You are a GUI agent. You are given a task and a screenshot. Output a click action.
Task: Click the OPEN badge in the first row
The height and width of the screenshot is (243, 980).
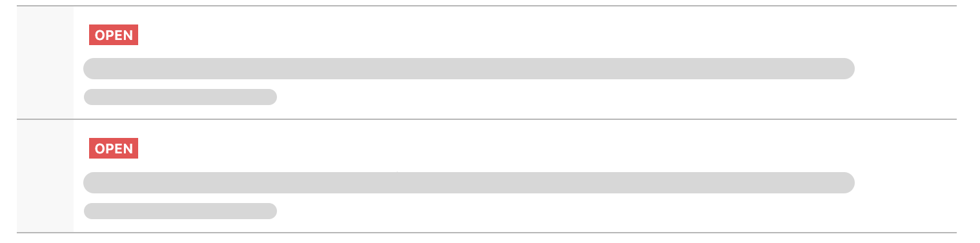(x=114, y=35)
